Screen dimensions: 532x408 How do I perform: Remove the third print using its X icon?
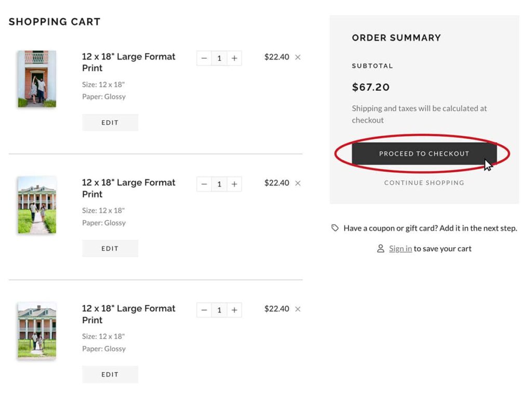point(298,309)
